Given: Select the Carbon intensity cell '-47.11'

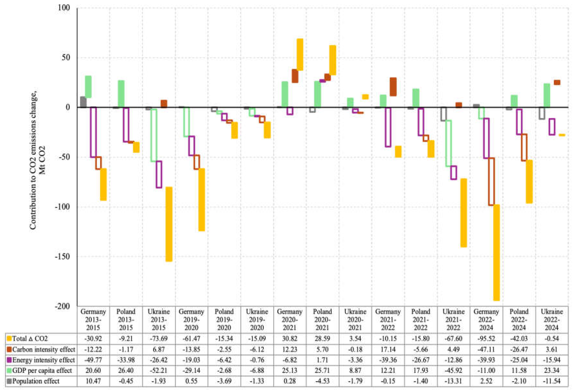Looking at the screenshot, I should coord(486,349).
